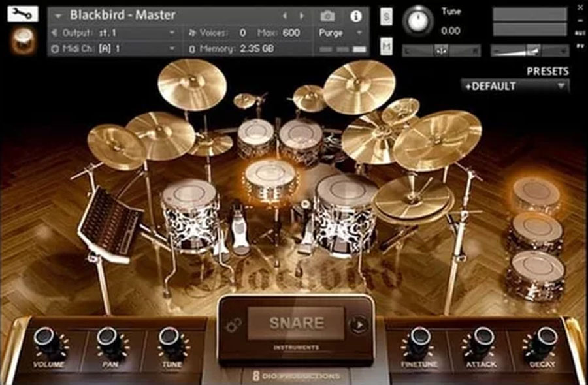Open the Output st. 1 dropdown
588x385 pixels.
pyautogui.click(x=114, y=33)
